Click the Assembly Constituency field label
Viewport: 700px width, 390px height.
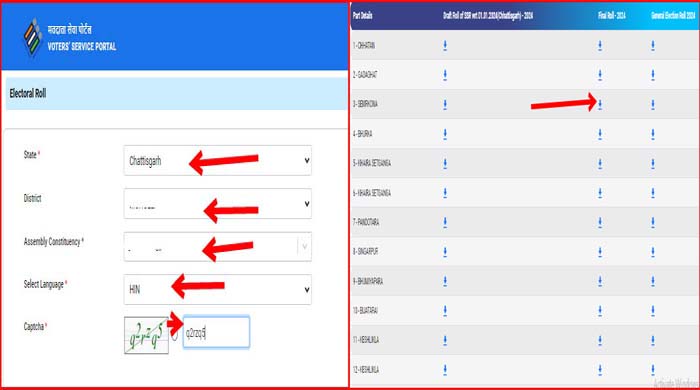(x=54, y=242)
